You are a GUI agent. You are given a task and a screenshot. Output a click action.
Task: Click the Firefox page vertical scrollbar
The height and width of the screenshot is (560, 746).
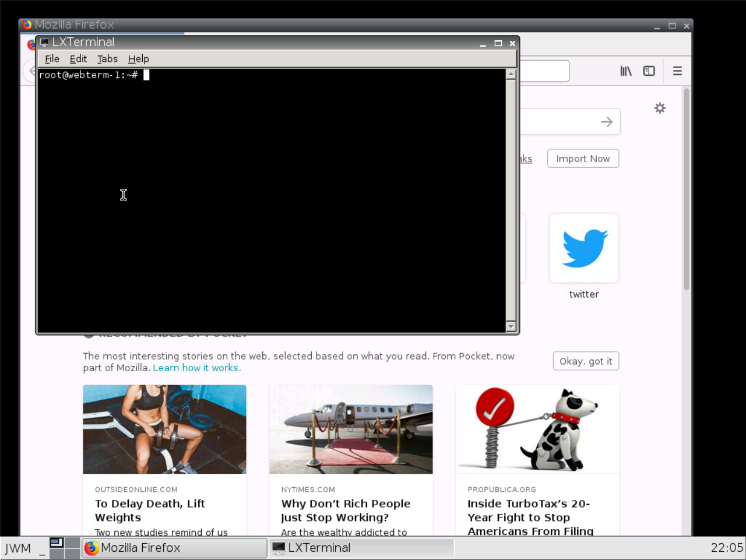click(x=687, y=189)
